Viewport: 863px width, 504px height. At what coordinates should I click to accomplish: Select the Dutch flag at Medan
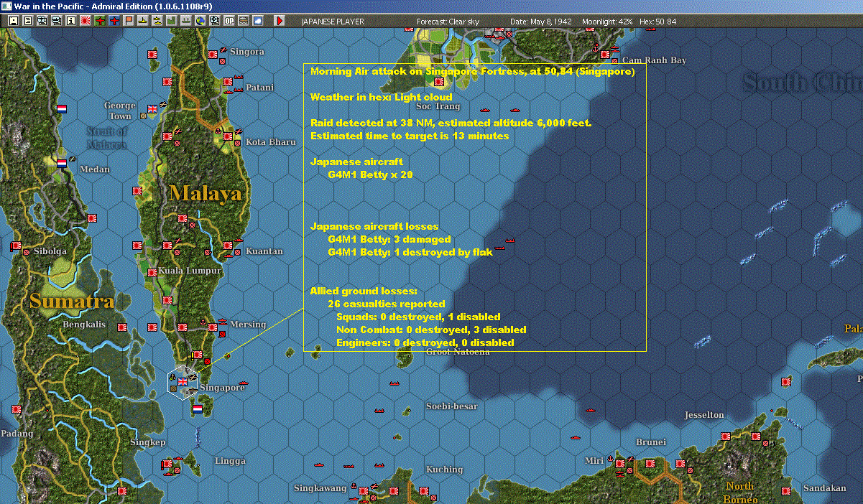click(x=62, y=162)
